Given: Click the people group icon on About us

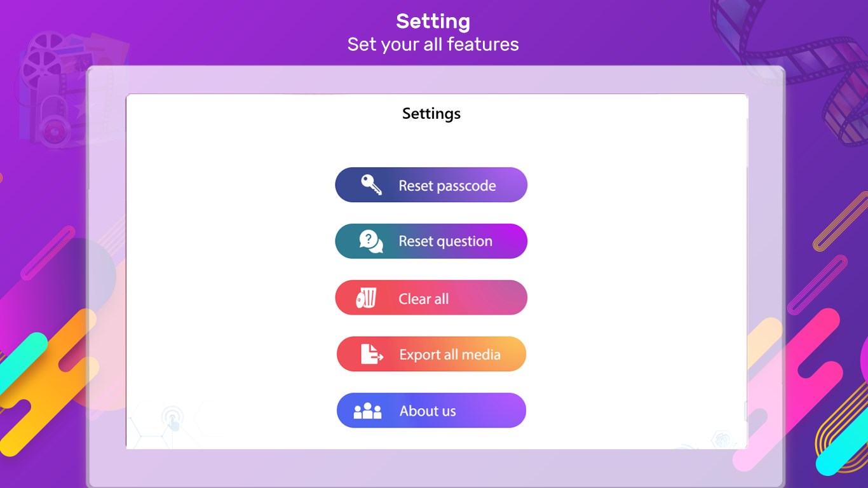Looking at the screenshot, I should pyautogui.click(x=367, y=411).
